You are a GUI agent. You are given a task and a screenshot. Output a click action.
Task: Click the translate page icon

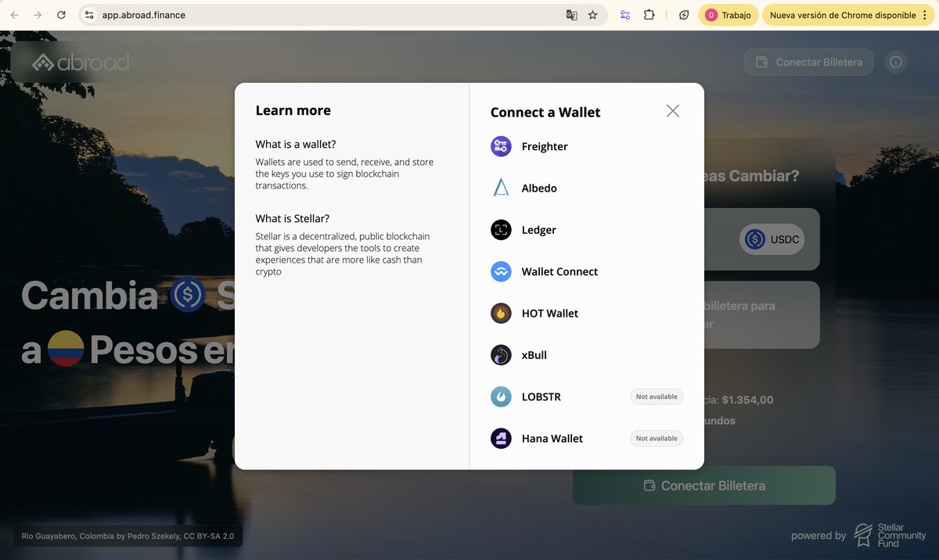click(572, 15)
